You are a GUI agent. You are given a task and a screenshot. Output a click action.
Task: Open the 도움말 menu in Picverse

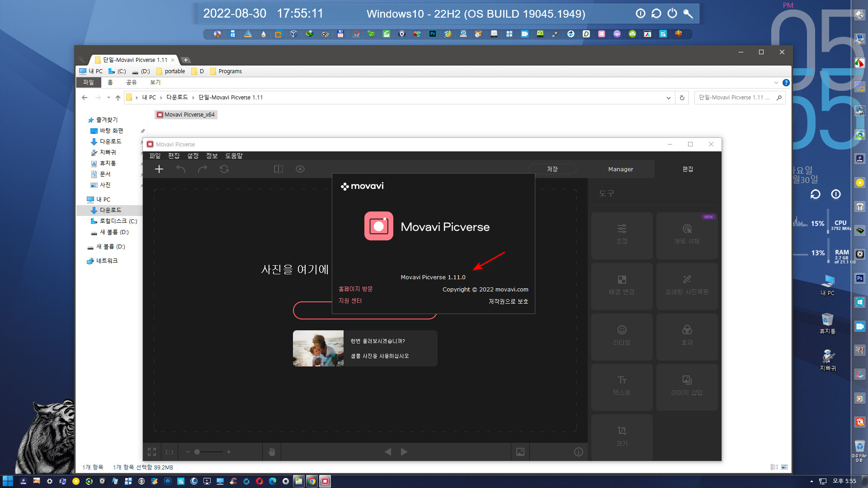(x=234, y=156)
